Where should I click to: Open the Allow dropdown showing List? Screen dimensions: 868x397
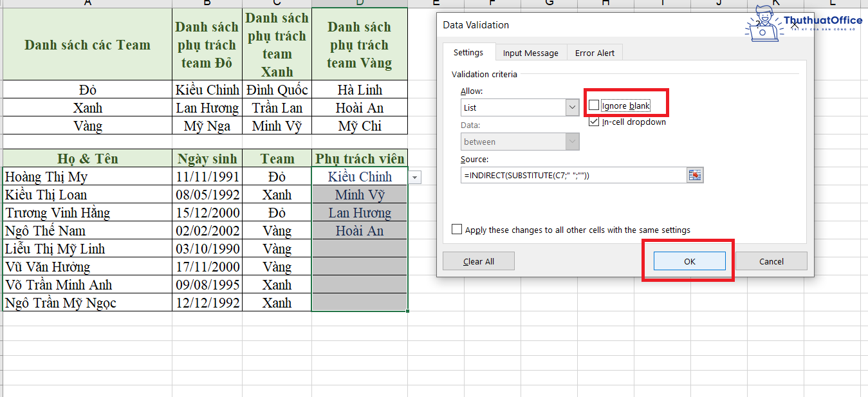(571, 107)
